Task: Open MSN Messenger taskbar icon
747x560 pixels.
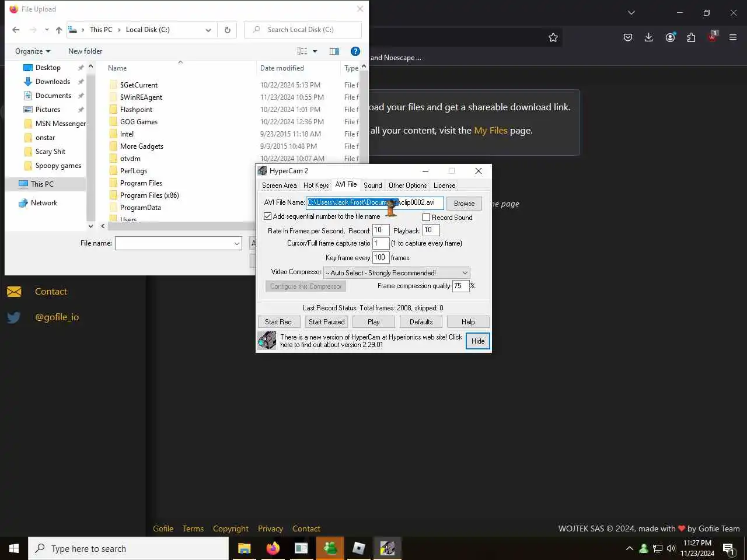Action: pos(330,548)
